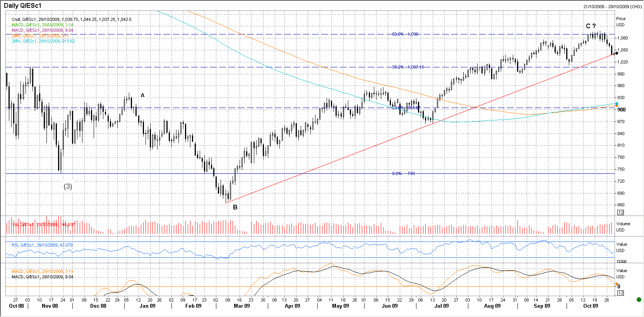Click the 750 price axis label
This screenshot has width=644, height=317.
[x=621, y=169]
